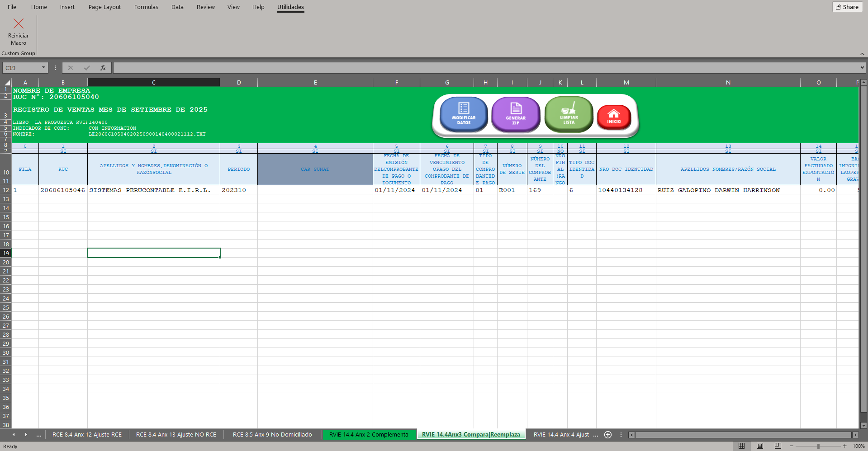Click the next sheet navigation arrow

26,435
